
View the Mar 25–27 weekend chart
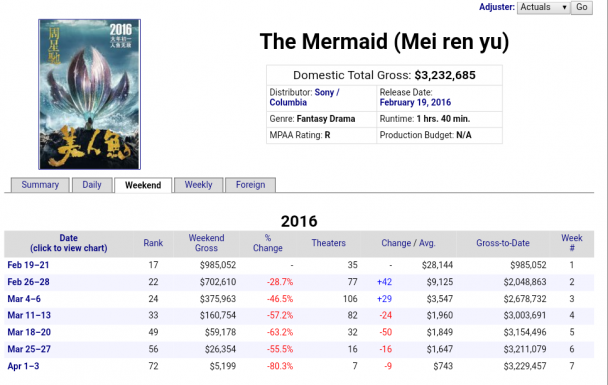pyautogui.click(x=29, y=349)
